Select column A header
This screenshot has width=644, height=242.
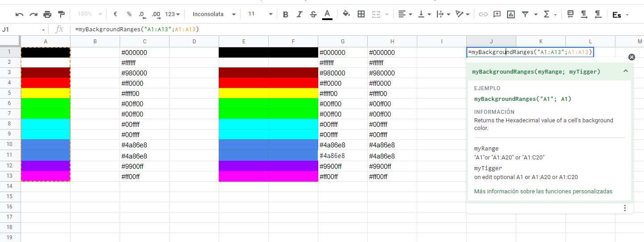click(46, 42)
